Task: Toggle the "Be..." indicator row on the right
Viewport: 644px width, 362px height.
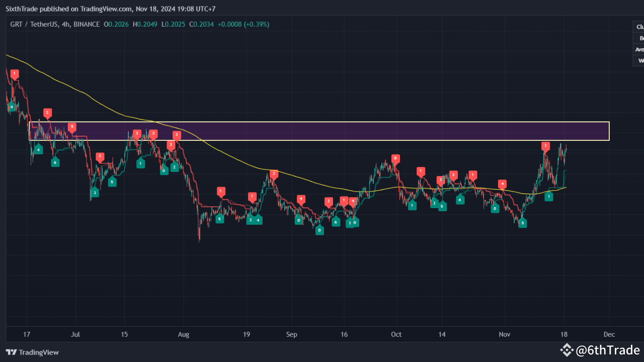Action: tap(640, 38)
